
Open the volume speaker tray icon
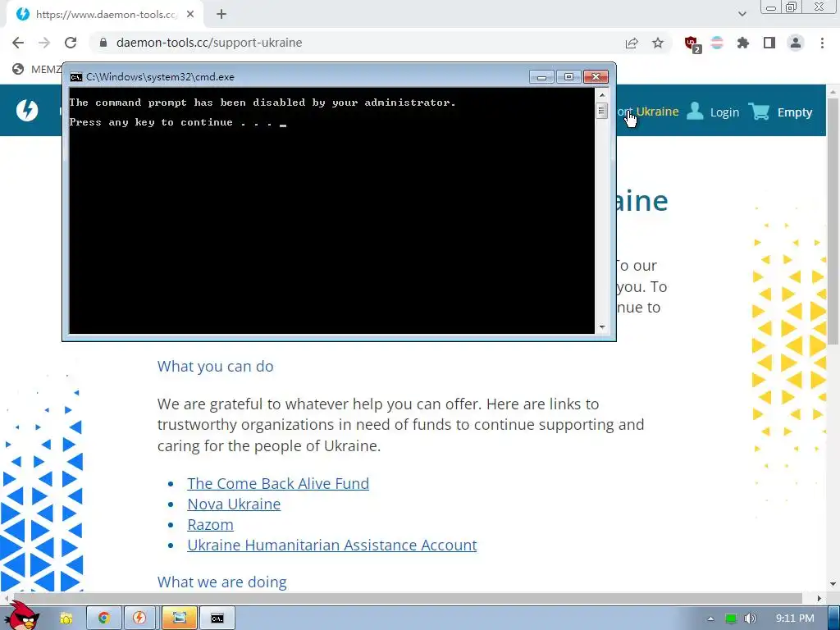[x=750, y=619]
